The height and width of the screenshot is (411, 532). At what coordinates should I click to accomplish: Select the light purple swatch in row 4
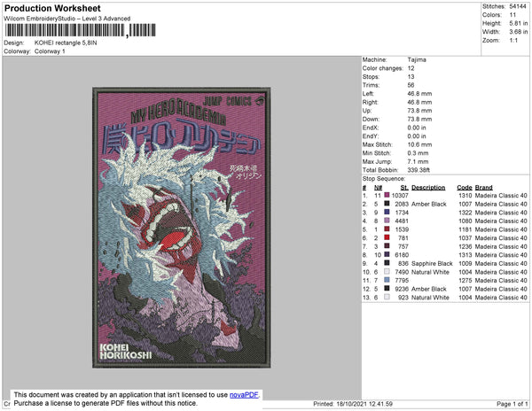[x=387, y=221]
